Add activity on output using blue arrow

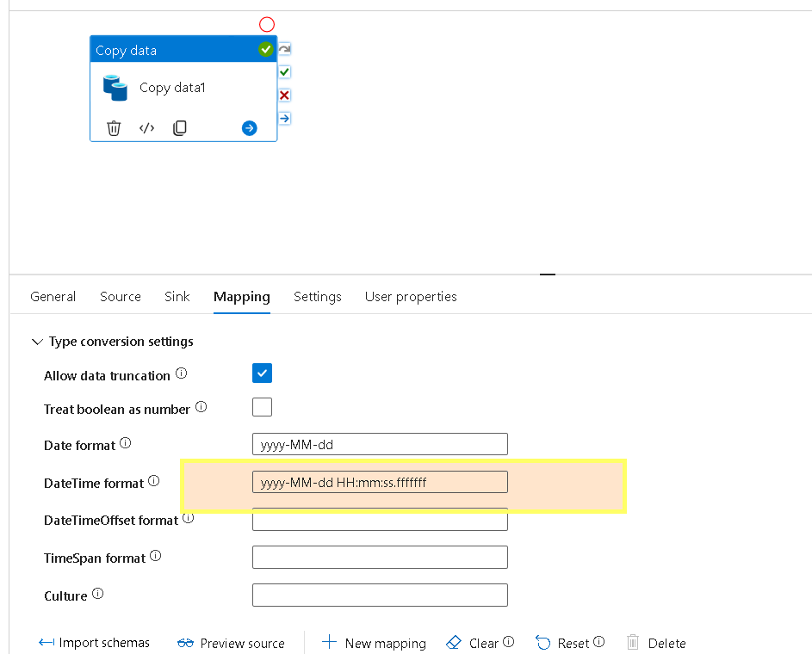[249, 128]
